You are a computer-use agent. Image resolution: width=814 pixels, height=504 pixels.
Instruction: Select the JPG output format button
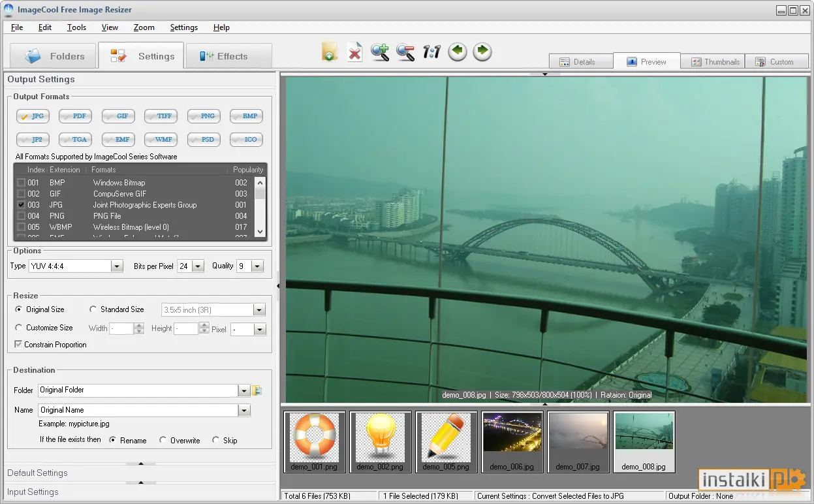[33, 116]
